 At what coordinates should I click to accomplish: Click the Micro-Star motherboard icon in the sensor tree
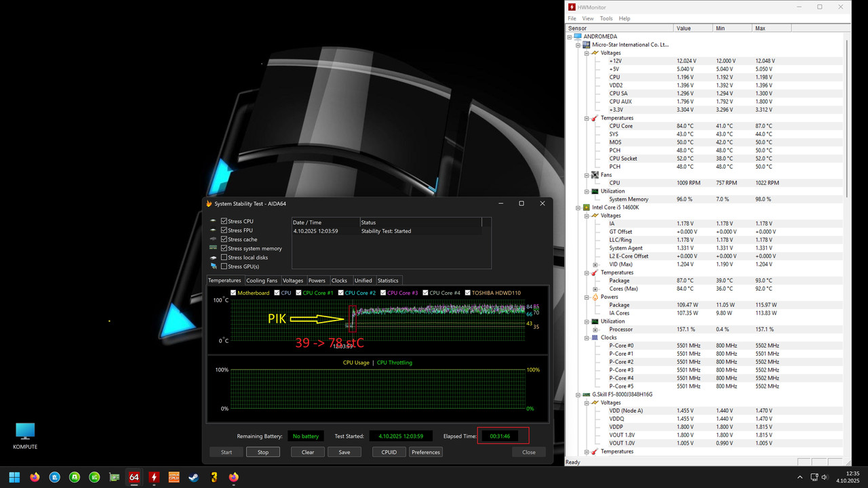point(587,45)
